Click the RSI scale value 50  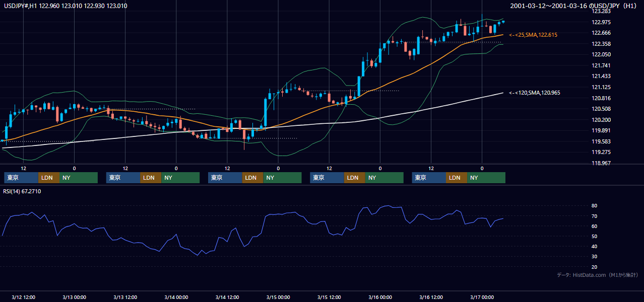595,236
